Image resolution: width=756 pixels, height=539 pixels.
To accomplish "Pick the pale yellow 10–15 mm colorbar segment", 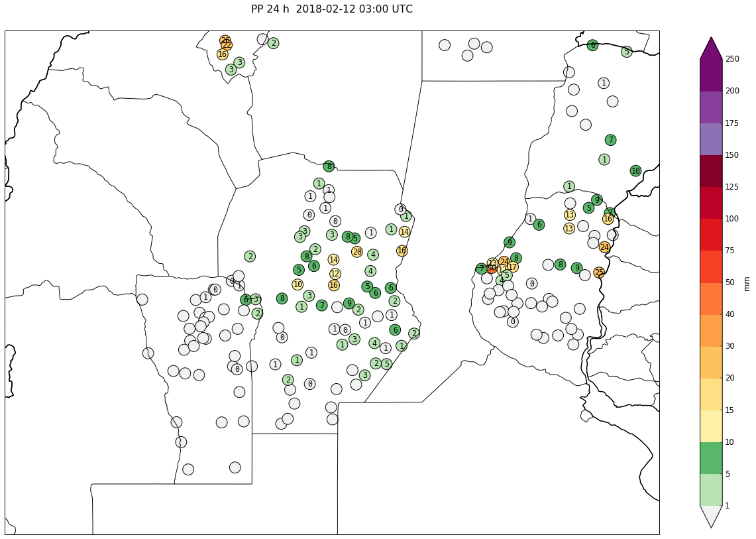I will point(711,426).
